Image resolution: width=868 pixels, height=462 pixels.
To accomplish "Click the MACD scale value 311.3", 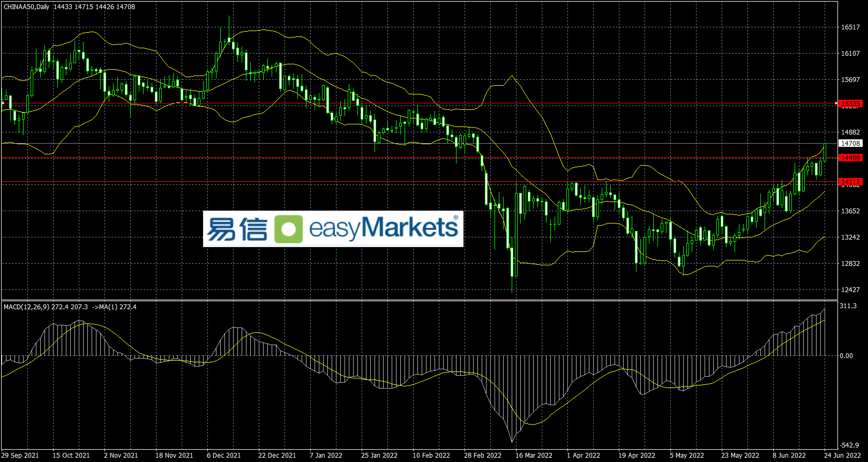I will coord(848,306).
